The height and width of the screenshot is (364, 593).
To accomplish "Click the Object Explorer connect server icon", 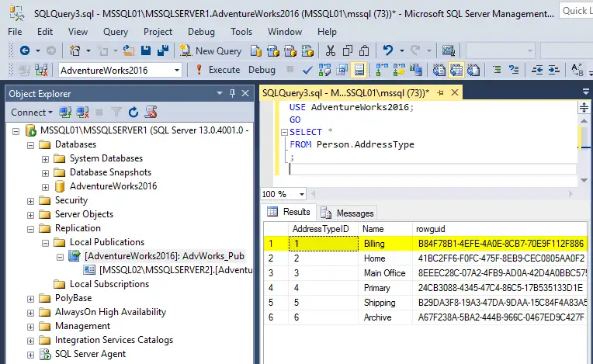I will pos(65,113).
